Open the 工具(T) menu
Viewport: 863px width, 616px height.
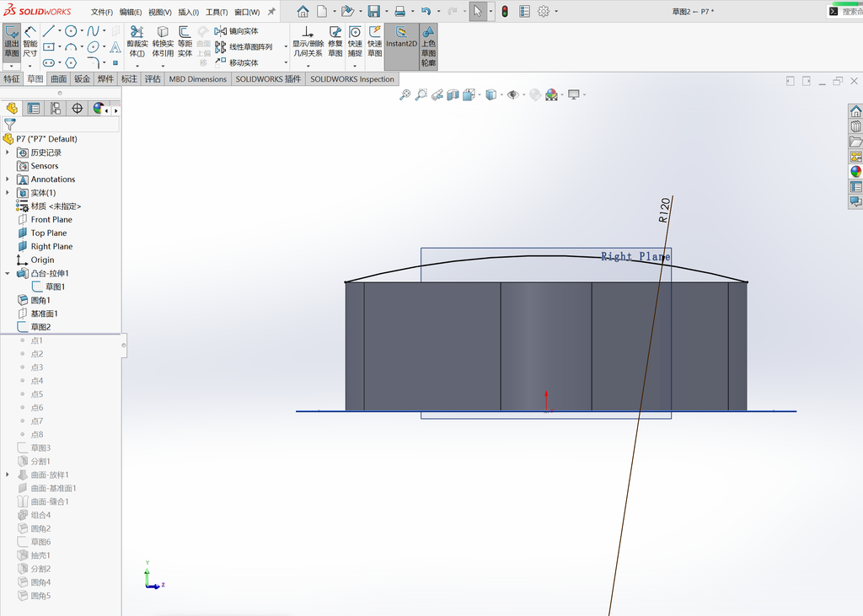click(x=217, y=12)
